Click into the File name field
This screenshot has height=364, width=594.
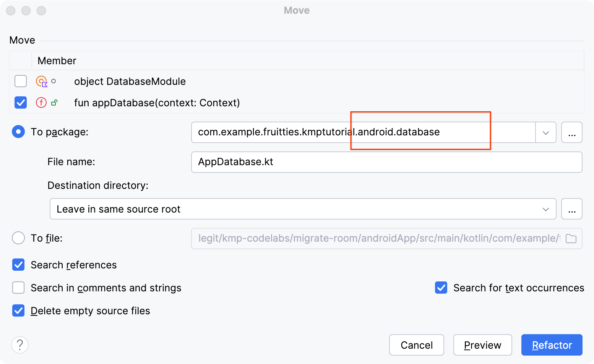(x=386, y=162)
